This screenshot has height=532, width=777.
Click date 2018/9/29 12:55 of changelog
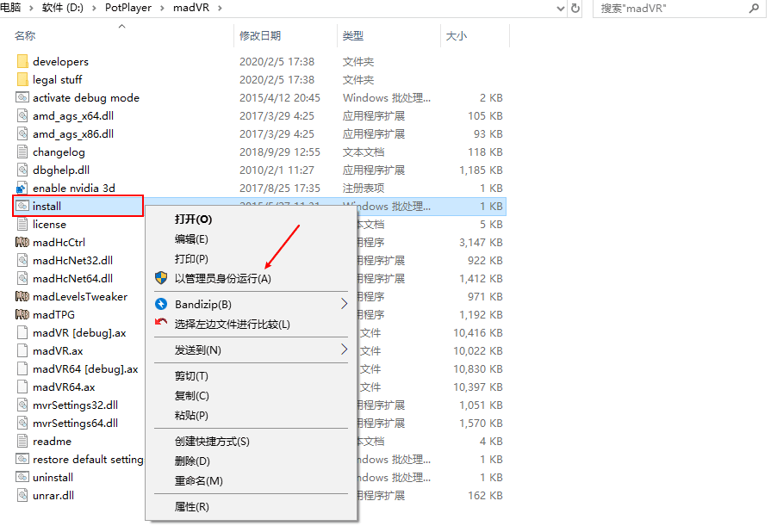pyautogui.click(x=280, y=152)
